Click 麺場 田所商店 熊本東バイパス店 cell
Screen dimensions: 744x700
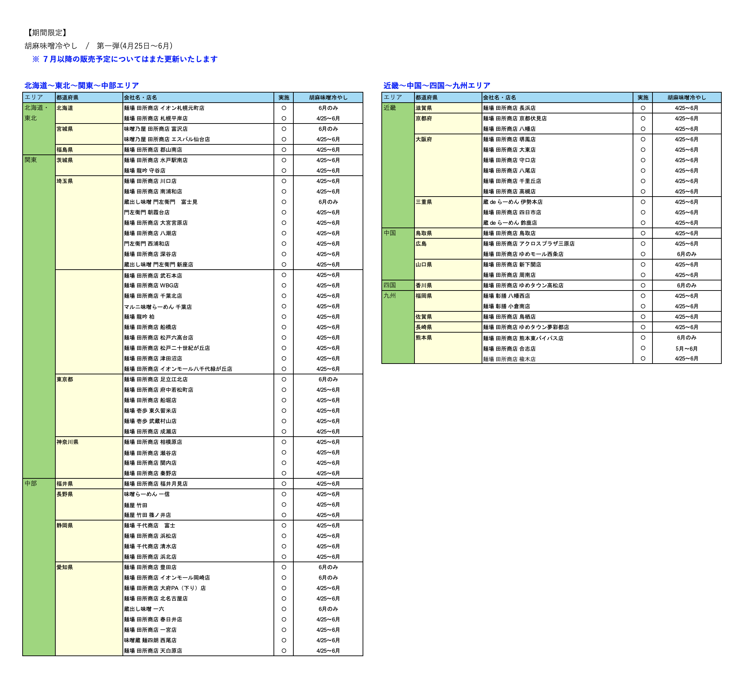coord(557,338)
